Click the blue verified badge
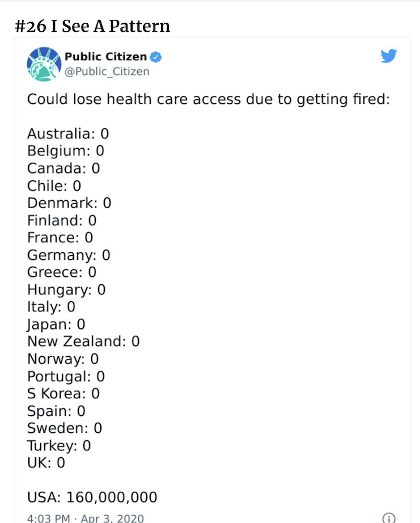This screenshot has width=420, height=523. 156,57
